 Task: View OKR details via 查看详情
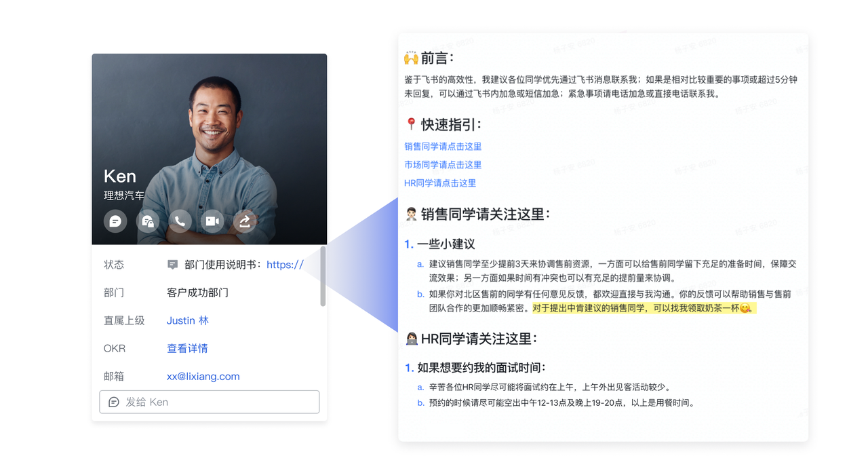(x=187, y=348)
